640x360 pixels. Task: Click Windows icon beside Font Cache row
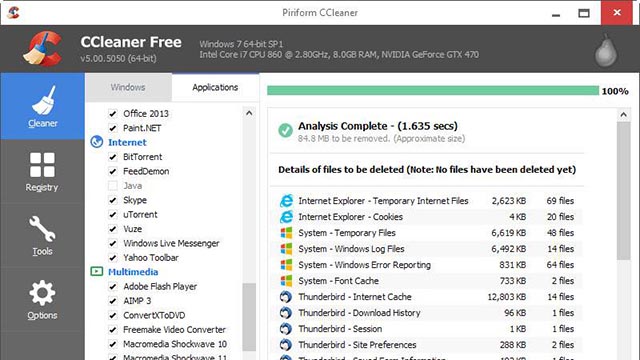point(286,281)
